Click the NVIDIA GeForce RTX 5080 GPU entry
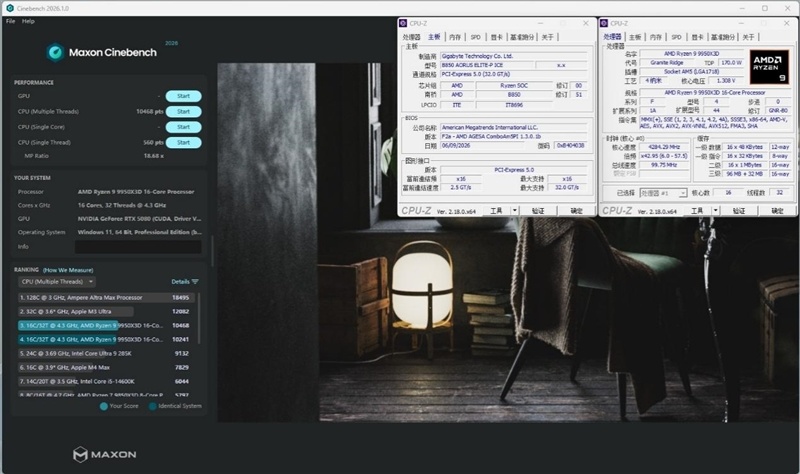 139,219
